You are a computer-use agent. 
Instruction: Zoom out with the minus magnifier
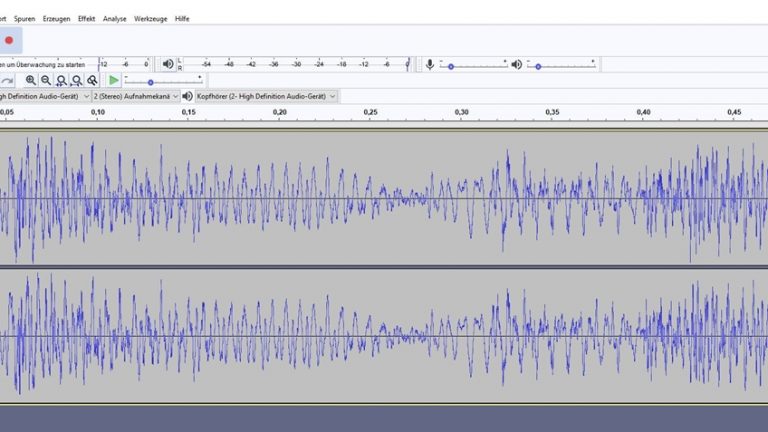[x=46, y=80]
